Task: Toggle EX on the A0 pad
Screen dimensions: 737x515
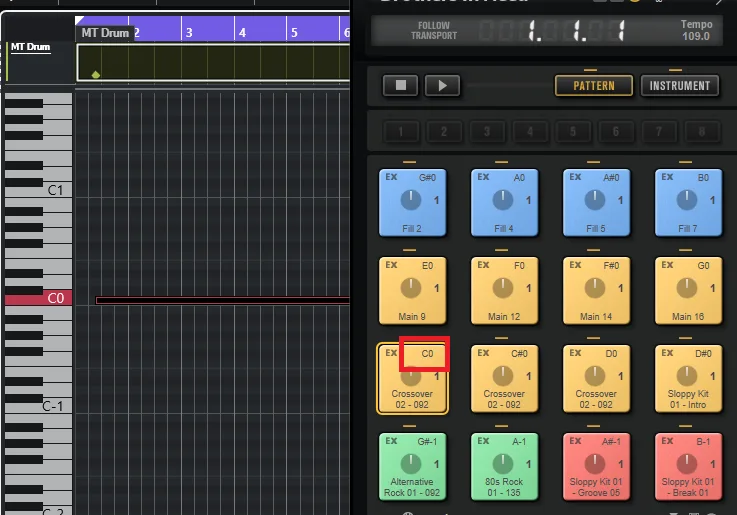Action: click(483, 177)
